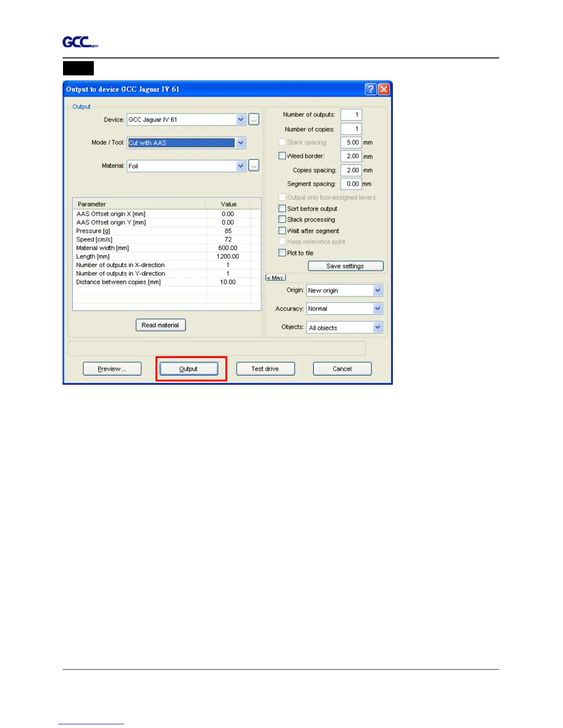Select AAS Offset origin X row
563x728 pixels.
[x=167, y=214]
